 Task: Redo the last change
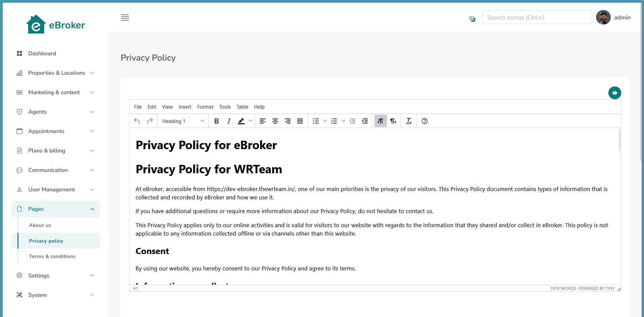[x=150, y=121]
